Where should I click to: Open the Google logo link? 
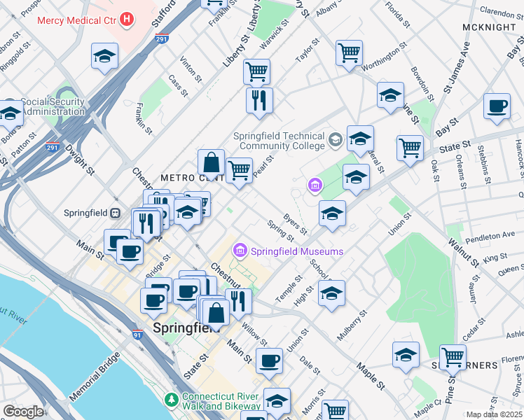coord(24,412)
